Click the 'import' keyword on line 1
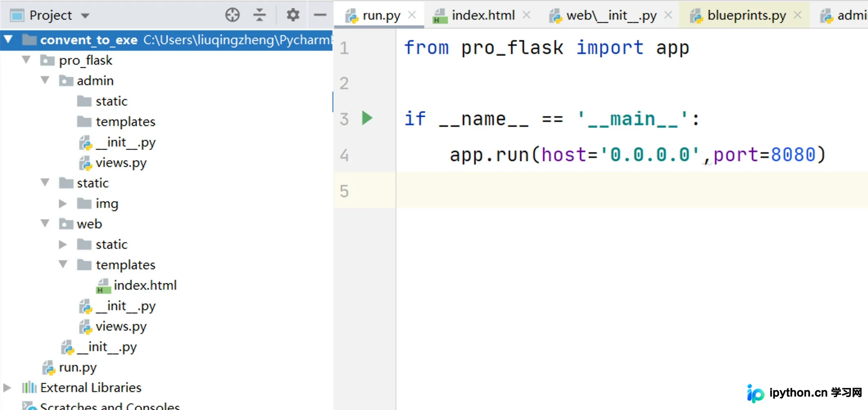The height and width of the screenshot is (410, 868). 610,47
